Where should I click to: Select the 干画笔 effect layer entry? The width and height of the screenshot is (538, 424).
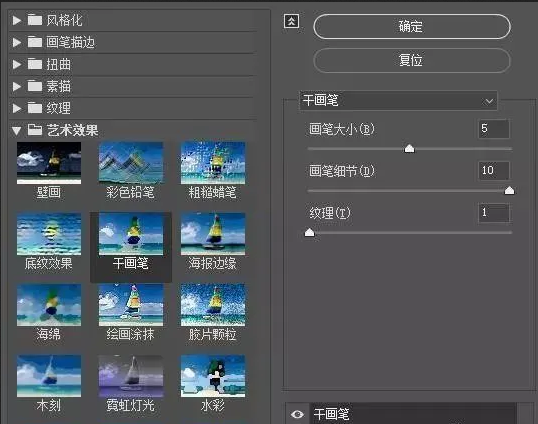[x=413, y=414]
